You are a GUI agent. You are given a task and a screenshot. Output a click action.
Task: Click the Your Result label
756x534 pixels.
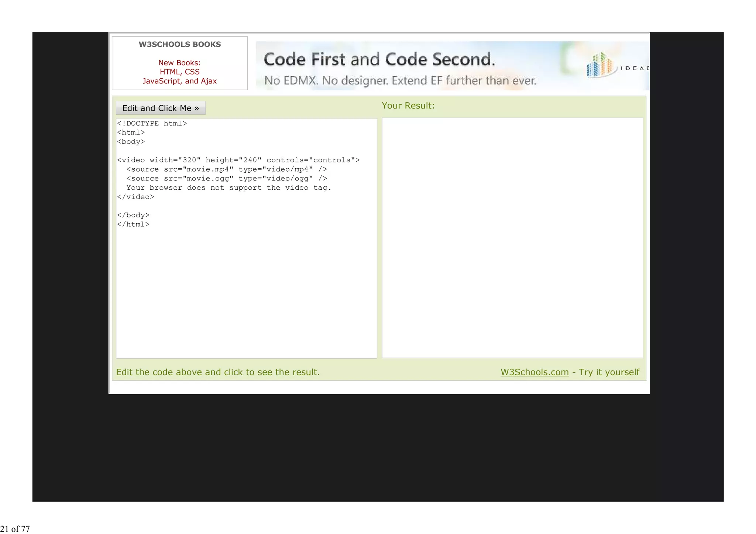[408, 106]
